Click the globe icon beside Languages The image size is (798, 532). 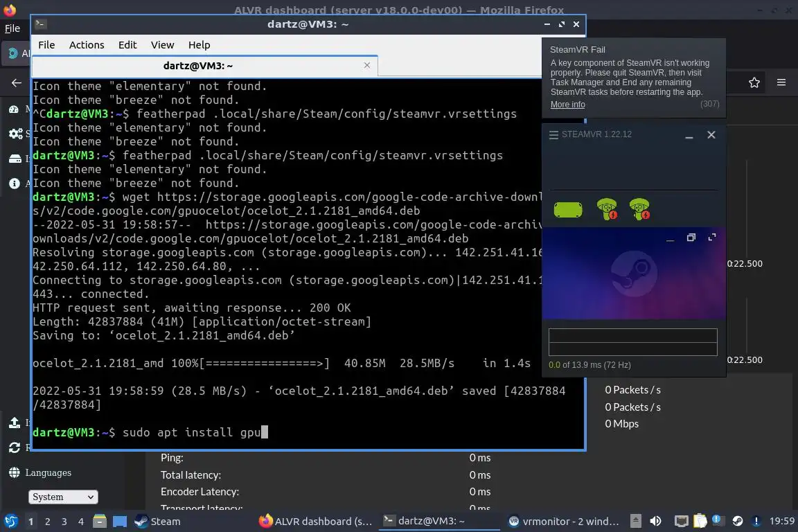pos(15,472)
